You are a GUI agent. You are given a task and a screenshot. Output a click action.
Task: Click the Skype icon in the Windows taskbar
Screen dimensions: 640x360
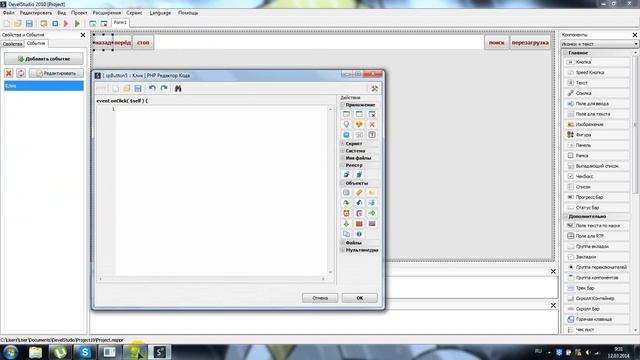pos(84,352)
